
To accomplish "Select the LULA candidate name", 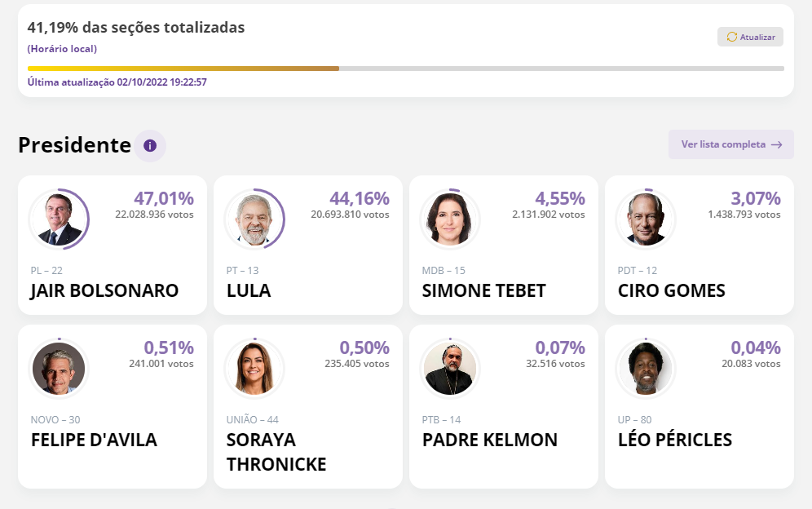I will pos(249,291).
